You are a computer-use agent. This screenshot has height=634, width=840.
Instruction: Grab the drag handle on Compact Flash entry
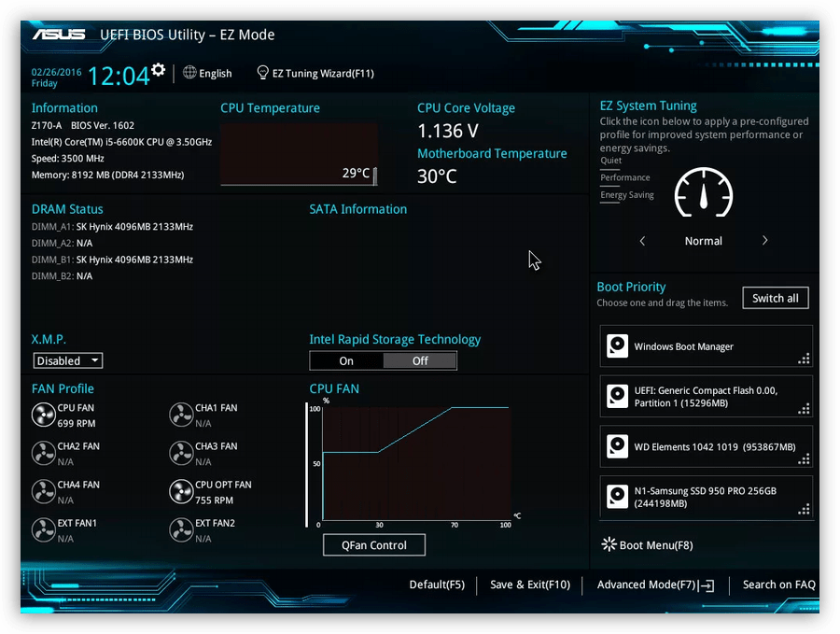coord(804,410)
